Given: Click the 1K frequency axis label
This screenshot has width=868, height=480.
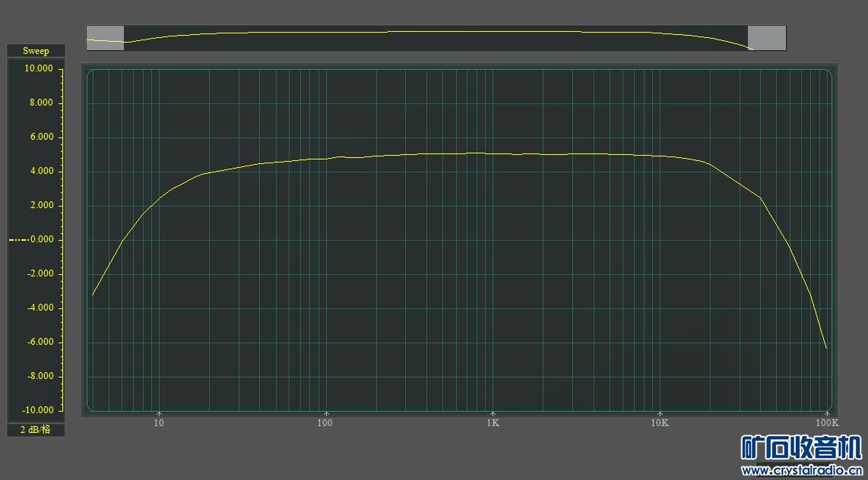Looking at the screenshot, I should click(493, 423).
